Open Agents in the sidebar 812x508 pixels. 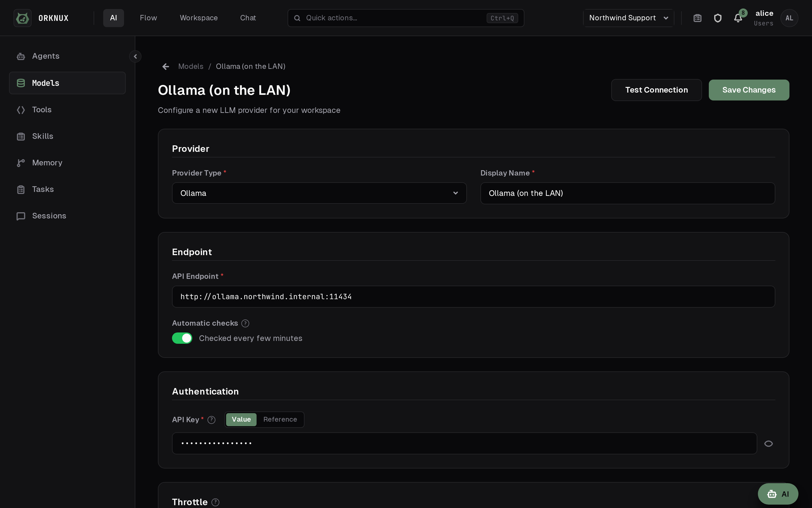[x=67, y=56]
